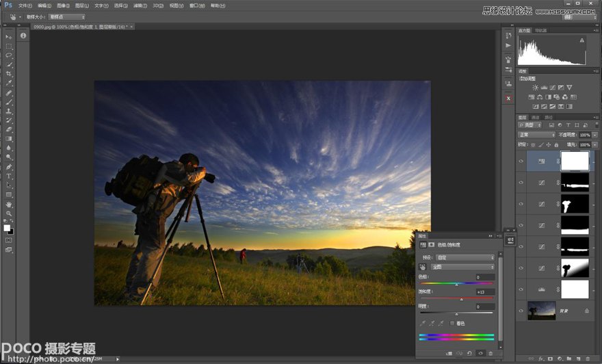Open the Filter menu (滤镜)
This screenshot has width=602, height=364.
pyautogui.click(x=140, y=5)
